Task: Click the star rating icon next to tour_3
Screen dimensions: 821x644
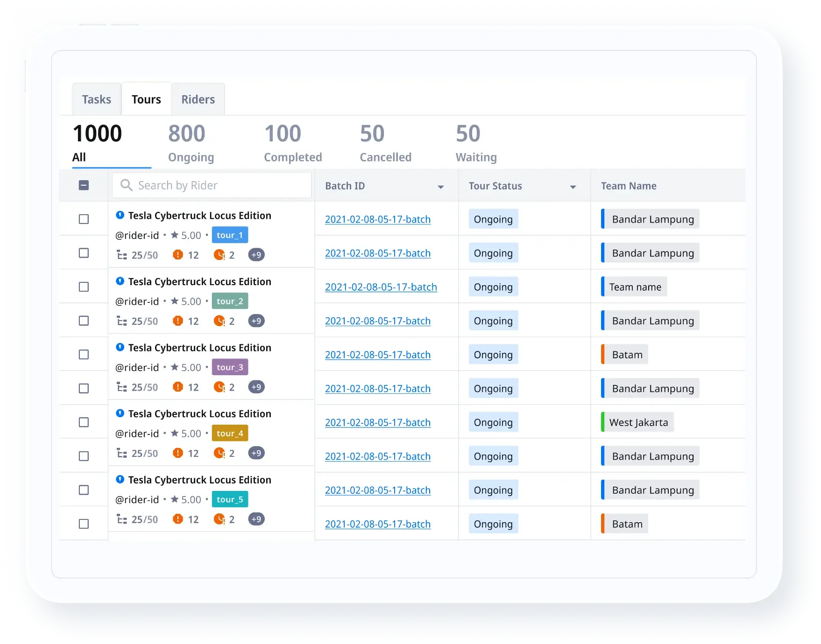Action: point(175,367)
